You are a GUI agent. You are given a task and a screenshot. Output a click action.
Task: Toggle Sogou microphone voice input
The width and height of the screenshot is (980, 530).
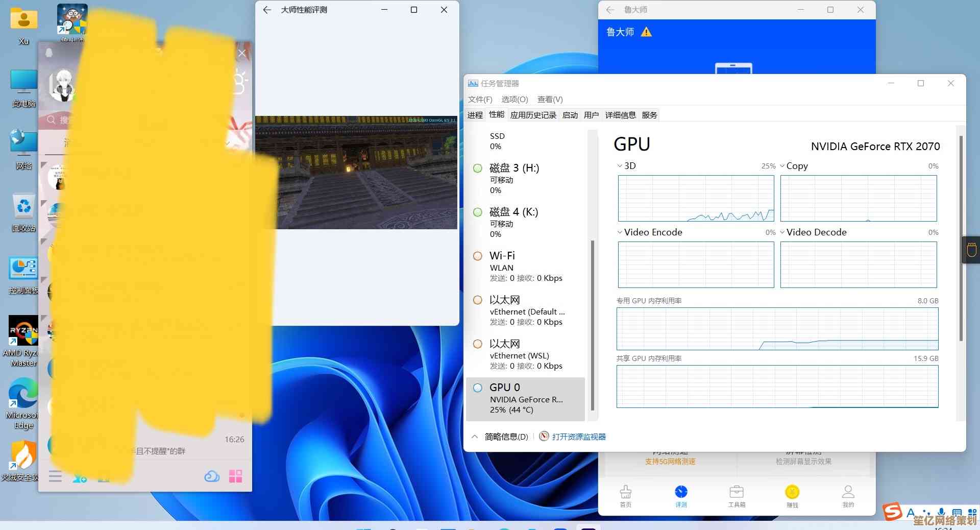tap(941, 512)
